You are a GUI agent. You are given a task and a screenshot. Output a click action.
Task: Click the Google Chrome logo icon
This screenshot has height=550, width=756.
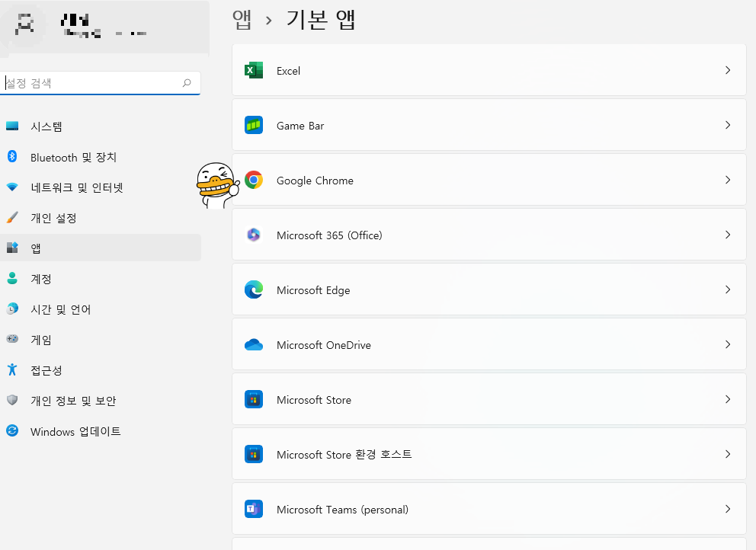[x=254, y=181]
